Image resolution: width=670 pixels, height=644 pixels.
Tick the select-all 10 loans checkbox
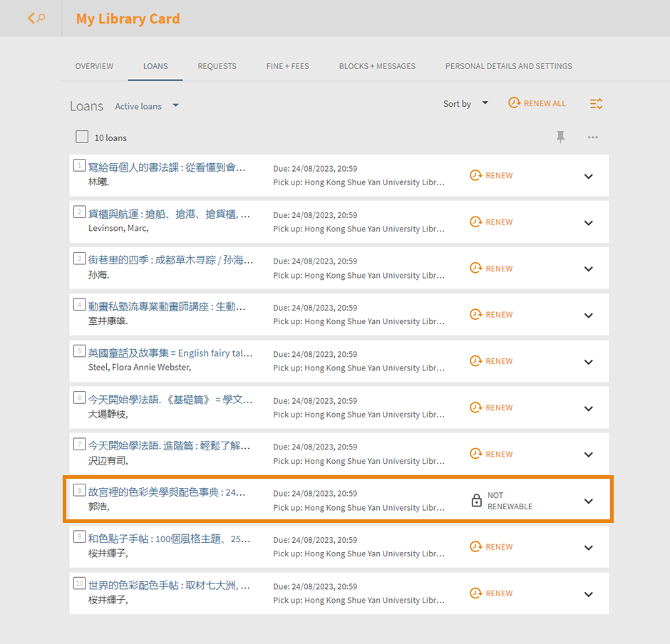(82, 137)
